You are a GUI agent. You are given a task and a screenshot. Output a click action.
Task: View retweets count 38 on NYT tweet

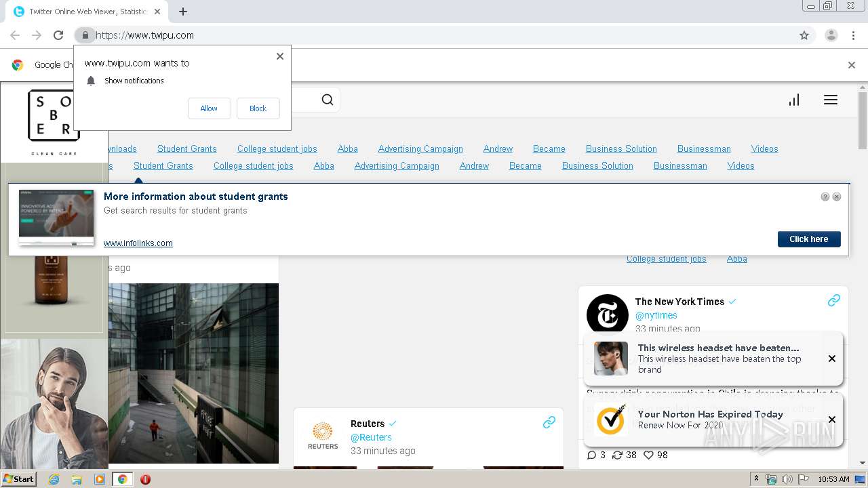coord(625,455)
